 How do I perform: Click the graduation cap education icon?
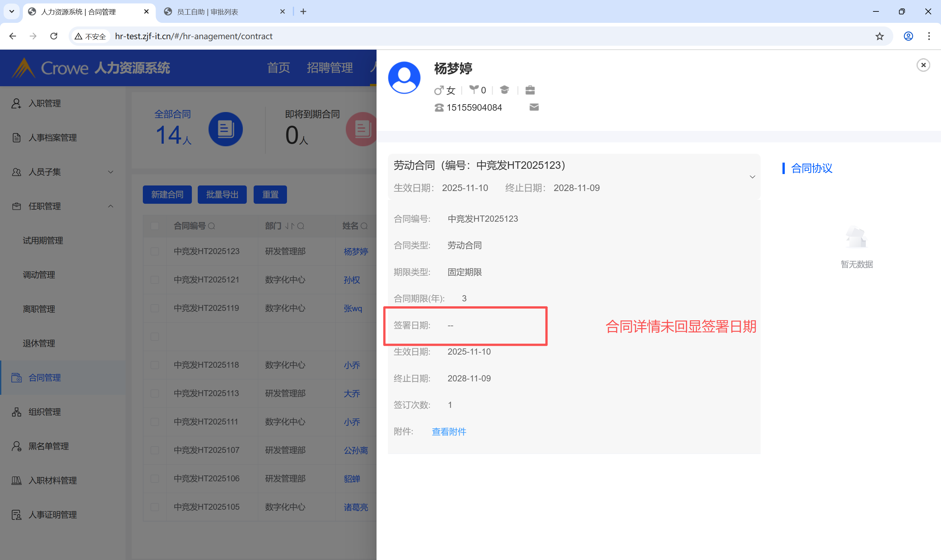[x=504, y=90]
